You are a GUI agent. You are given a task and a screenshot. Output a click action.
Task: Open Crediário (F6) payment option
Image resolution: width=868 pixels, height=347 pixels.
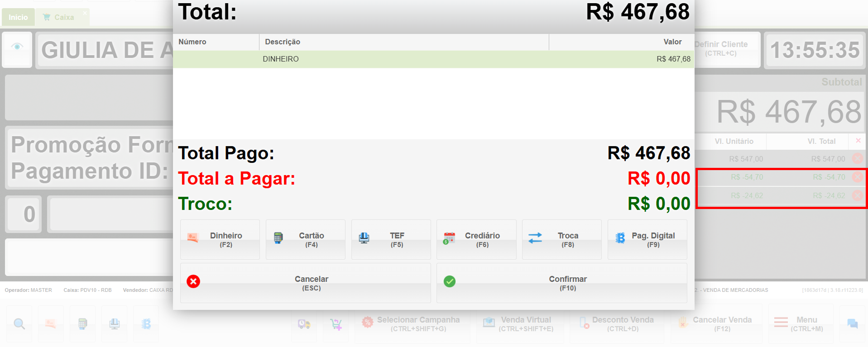point(476,239)
